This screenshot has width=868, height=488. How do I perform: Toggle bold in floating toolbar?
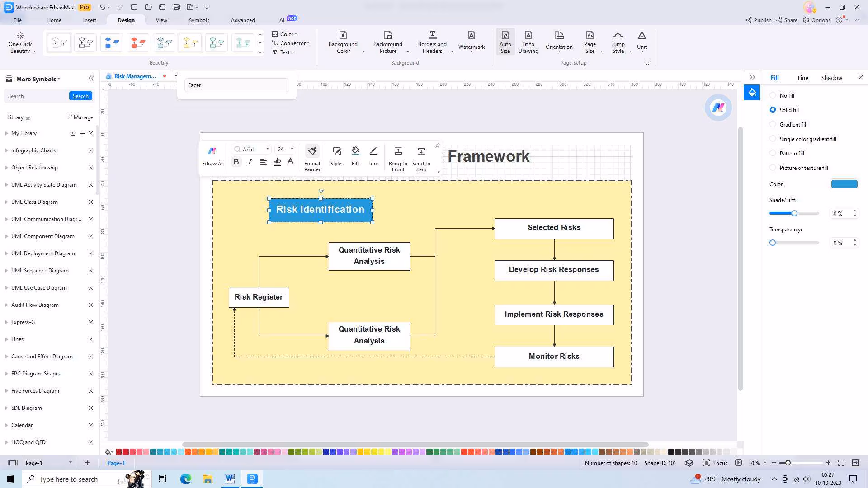click(236, 162)
